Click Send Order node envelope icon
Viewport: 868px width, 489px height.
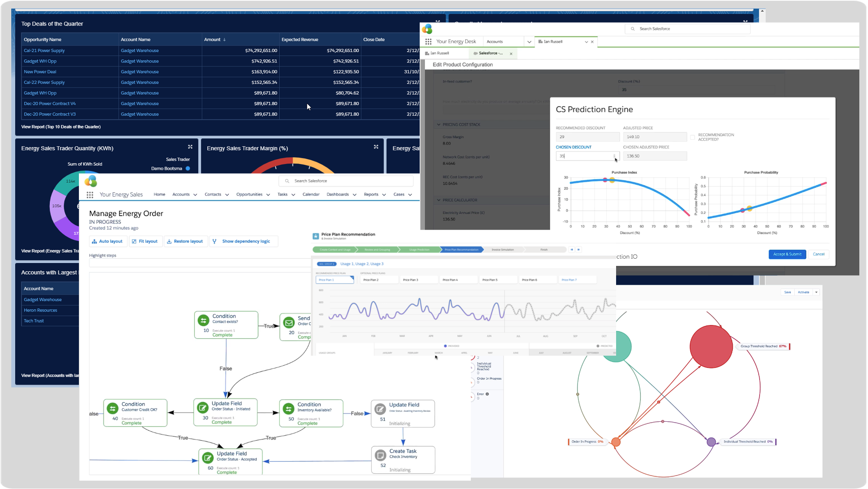tap(289, 323)
